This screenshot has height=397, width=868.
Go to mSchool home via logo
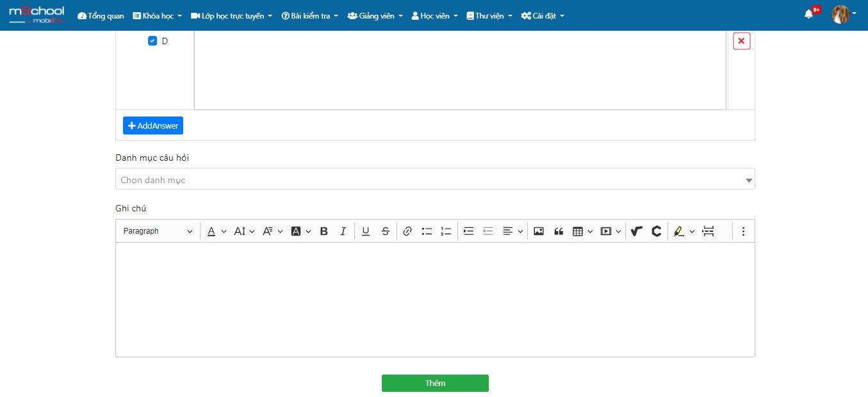pos(37,15)
